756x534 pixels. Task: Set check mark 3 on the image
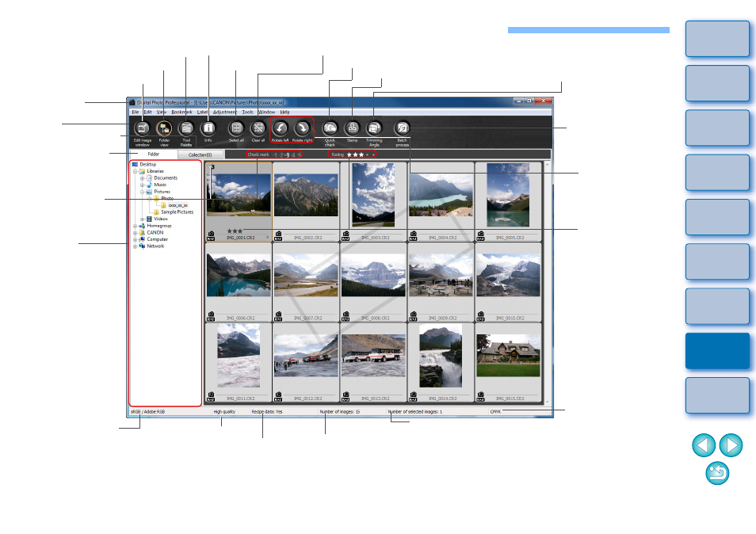[288, 154]
